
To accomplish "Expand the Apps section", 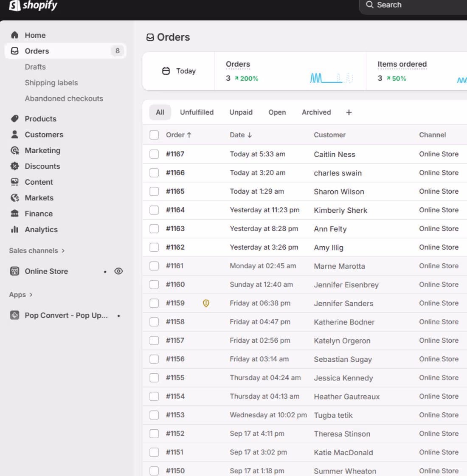I will pos(21,294).
